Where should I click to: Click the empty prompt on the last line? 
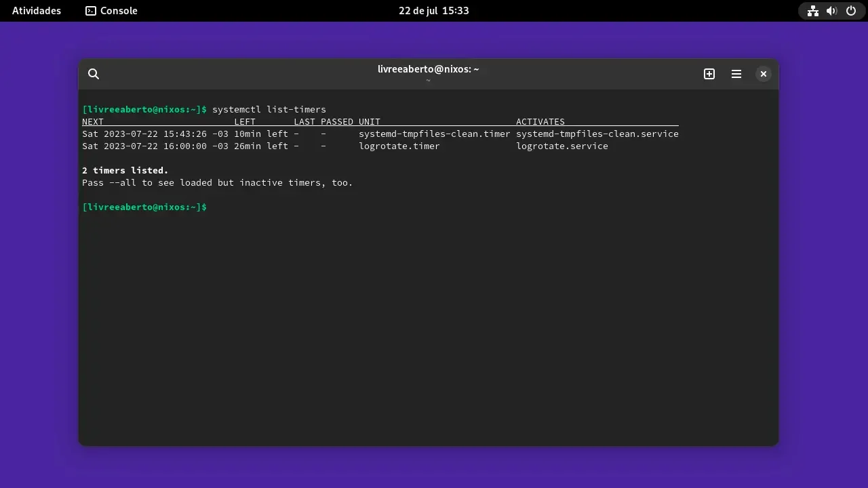point(144,207)
